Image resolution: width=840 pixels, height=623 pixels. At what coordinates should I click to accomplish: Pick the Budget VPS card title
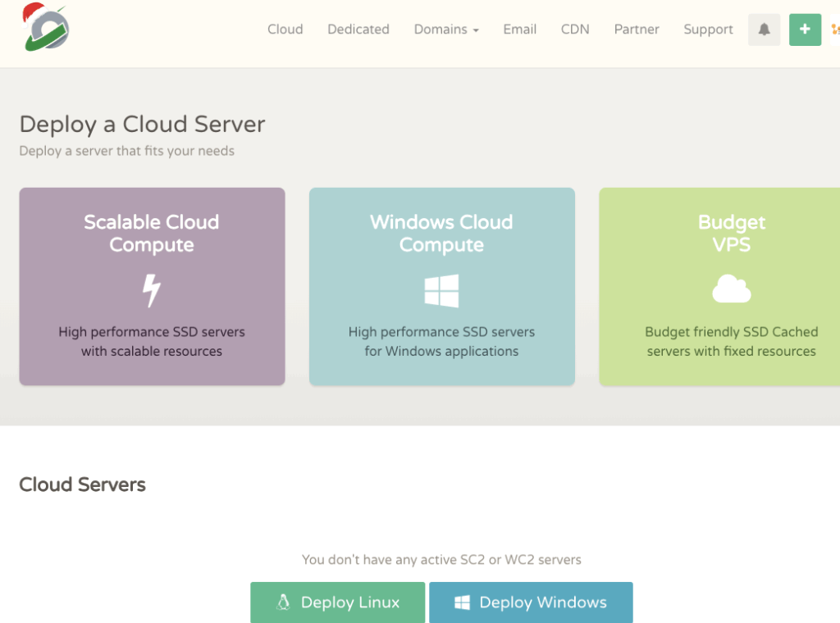731,234
